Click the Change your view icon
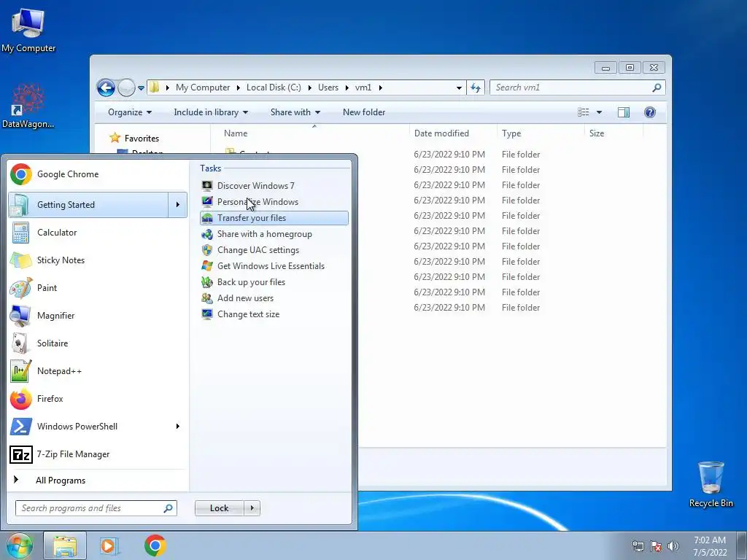747x560 pixels. coord(583,112)
